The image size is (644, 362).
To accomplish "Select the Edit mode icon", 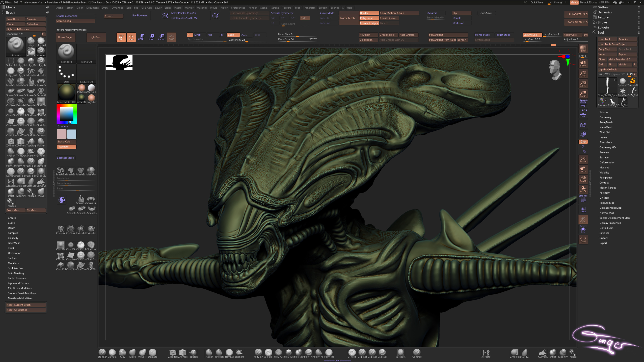I will point(121,37).
